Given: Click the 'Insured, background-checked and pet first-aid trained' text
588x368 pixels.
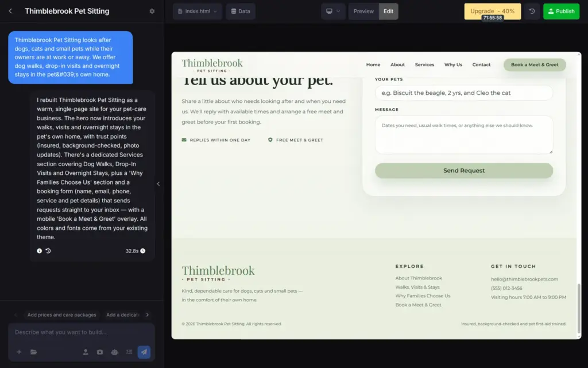Looking at the screenshot, I should (x=513, y=324).
